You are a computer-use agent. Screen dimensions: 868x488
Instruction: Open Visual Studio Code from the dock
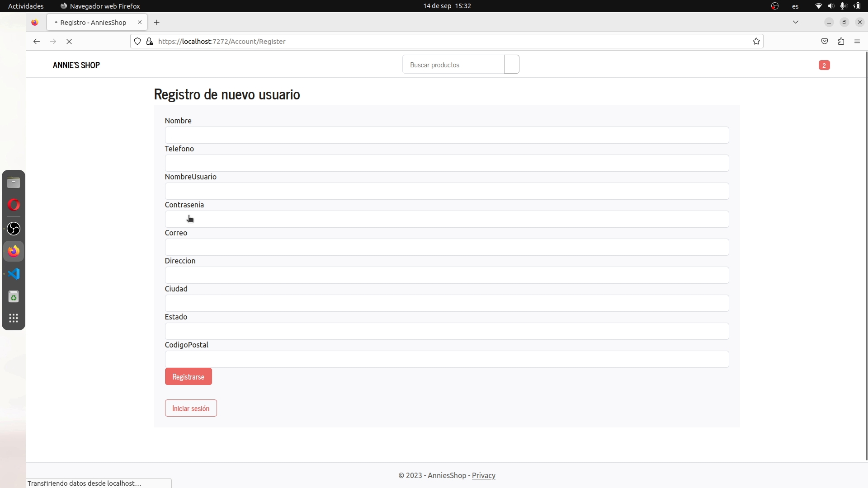point(14,274)
